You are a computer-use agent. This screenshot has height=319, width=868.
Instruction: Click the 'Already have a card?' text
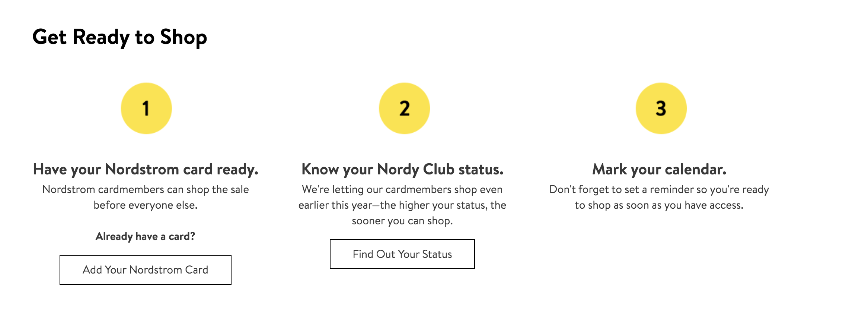point(145,236)
